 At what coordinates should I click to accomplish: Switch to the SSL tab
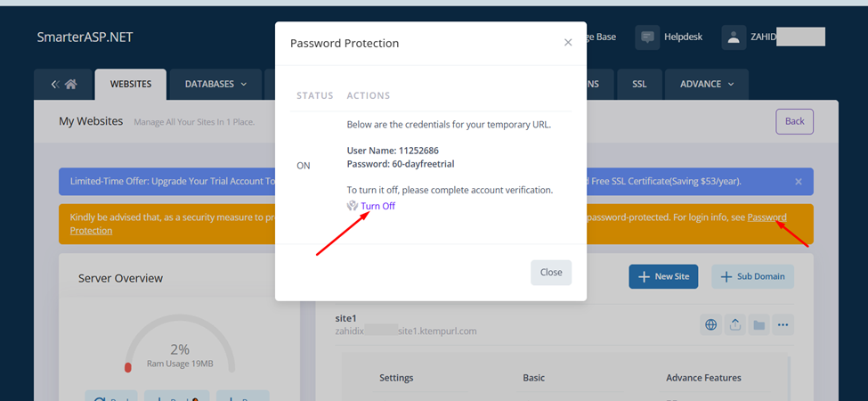[x=639, y=85]
